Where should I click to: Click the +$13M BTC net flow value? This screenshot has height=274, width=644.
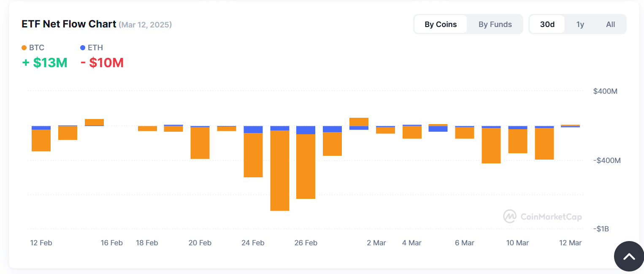pyautogui.click(x=45, y=62)
